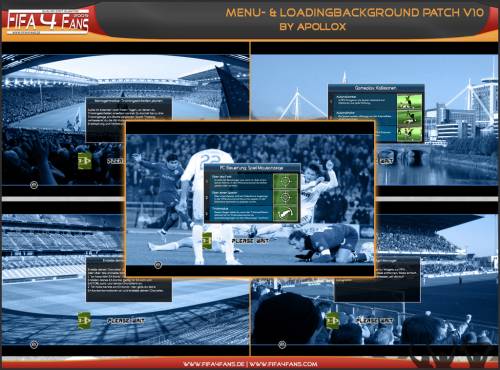
Task: Click the top crosshair icon in the center dialog
Action: pyautogui.click(x=285, y=181)
